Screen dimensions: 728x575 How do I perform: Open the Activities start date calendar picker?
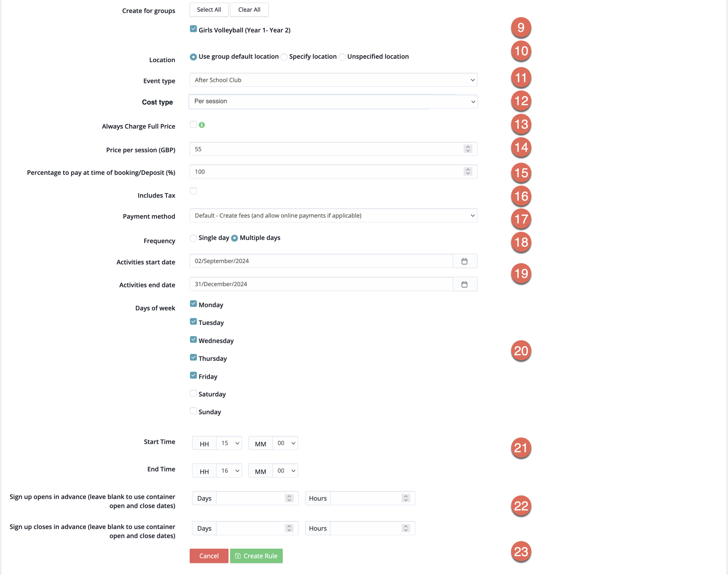[464, 261]
